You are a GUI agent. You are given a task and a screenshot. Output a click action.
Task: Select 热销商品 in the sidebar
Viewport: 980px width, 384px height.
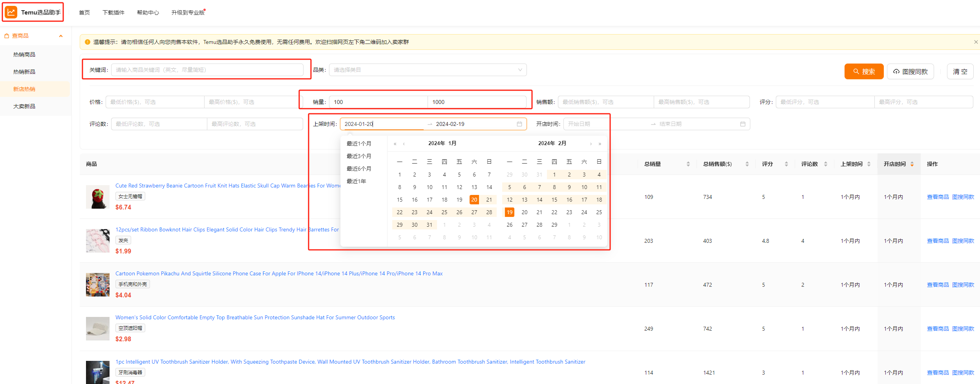tap(24, 55)
